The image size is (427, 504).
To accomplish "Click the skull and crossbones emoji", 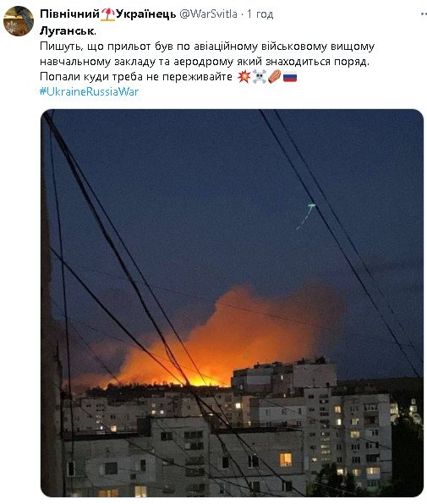I will coord(260,77).
